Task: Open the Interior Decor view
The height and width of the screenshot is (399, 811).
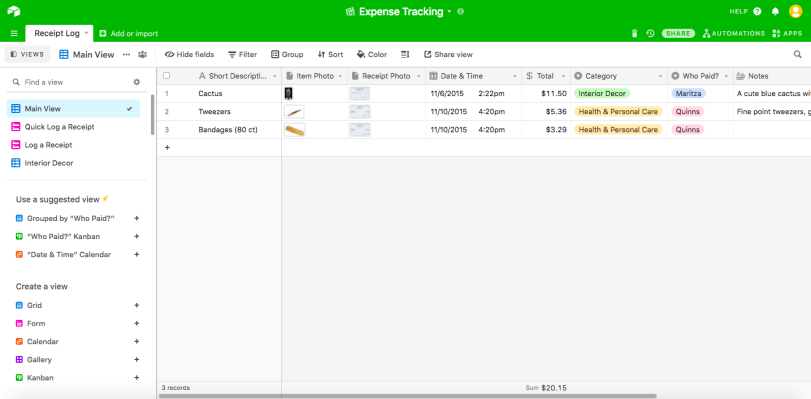Action: (73, 163)
